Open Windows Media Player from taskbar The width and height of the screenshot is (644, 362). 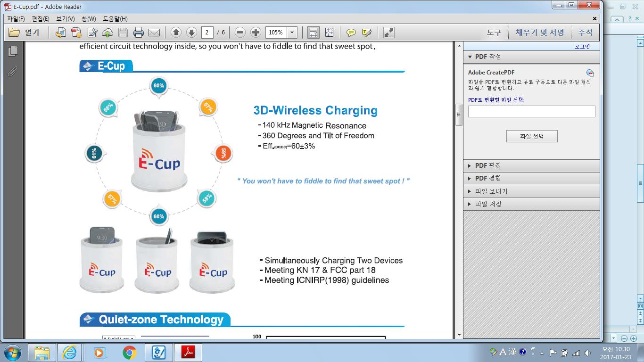coord(99,352)
